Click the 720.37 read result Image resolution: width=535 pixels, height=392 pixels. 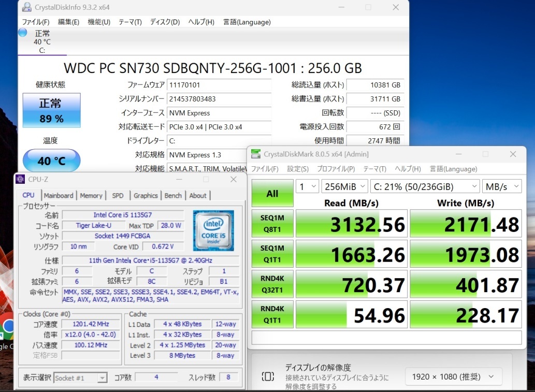point(352,284)
